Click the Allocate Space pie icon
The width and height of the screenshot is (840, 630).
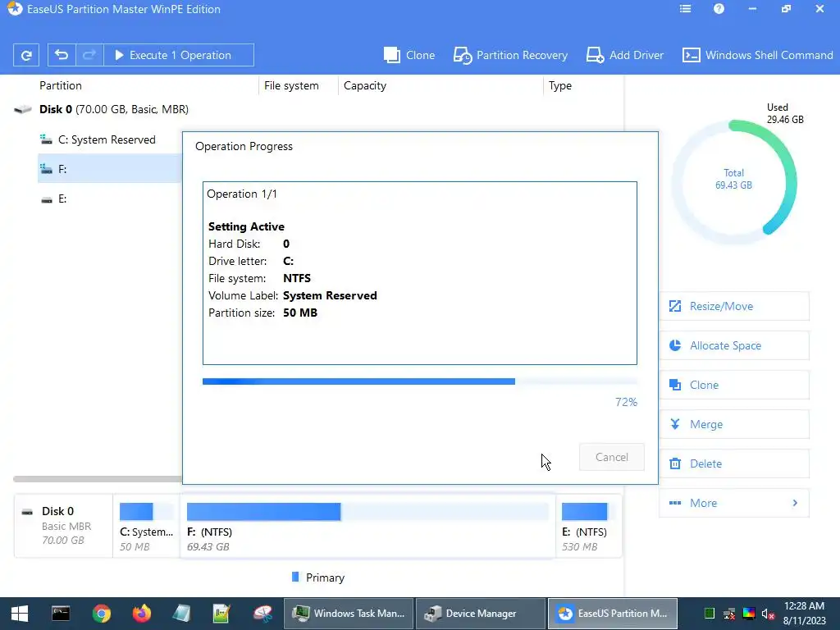675,345
